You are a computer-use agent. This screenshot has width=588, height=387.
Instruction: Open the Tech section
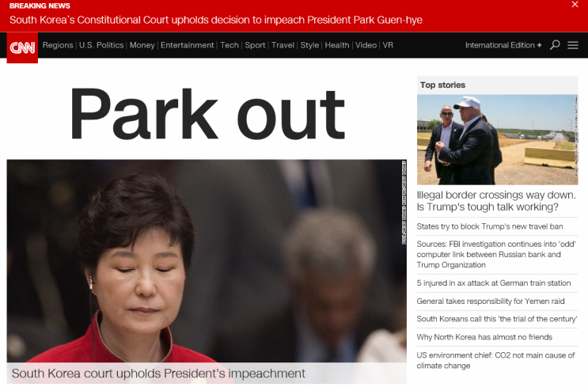click(230, 45)
